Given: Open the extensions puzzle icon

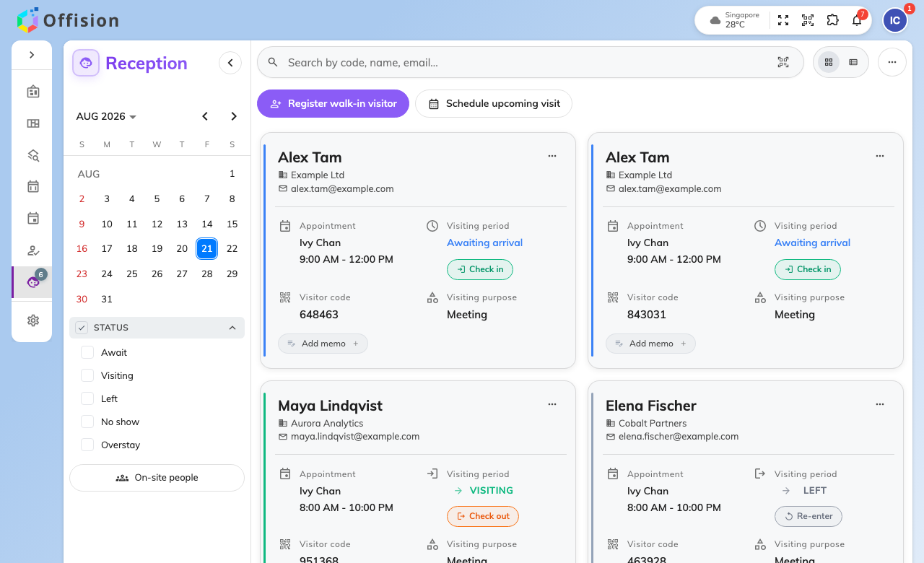Looking at the screenshot, I should 832,20.
